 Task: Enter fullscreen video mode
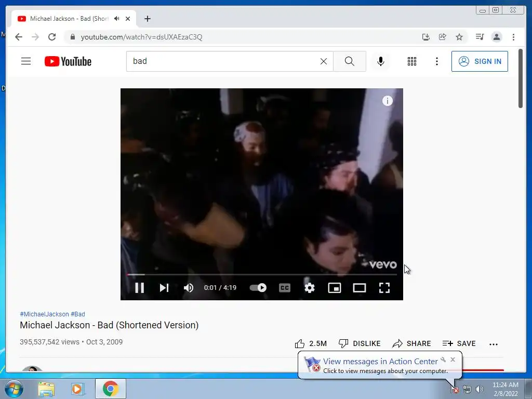click(x=384, y=288)
